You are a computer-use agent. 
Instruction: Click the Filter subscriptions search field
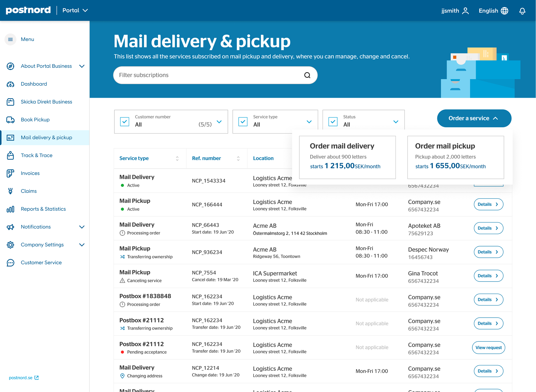pyautogui.click(x=215, y=75)
